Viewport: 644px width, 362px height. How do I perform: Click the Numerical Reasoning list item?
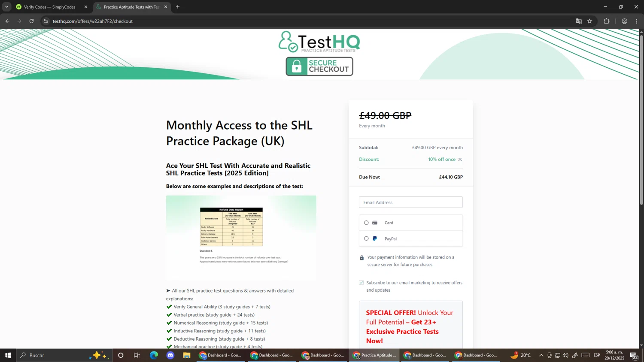tap(221, 323)
